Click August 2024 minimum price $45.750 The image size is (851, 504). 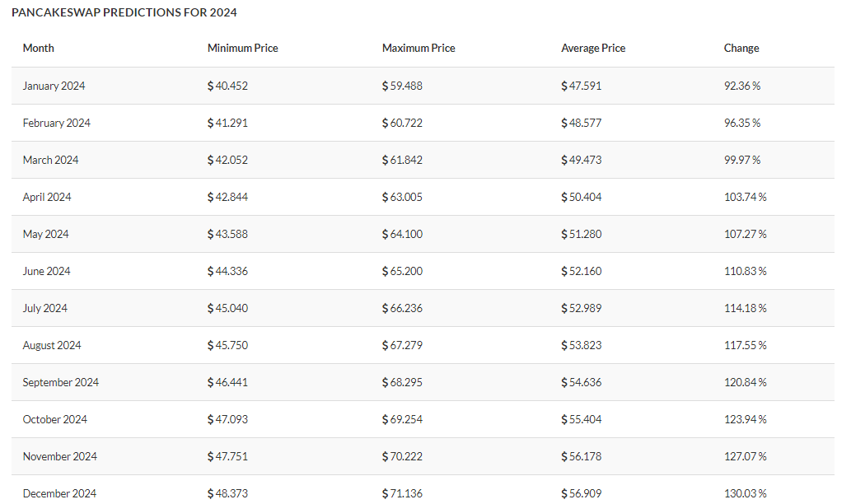pyautogui.click(x=227, y=345)
